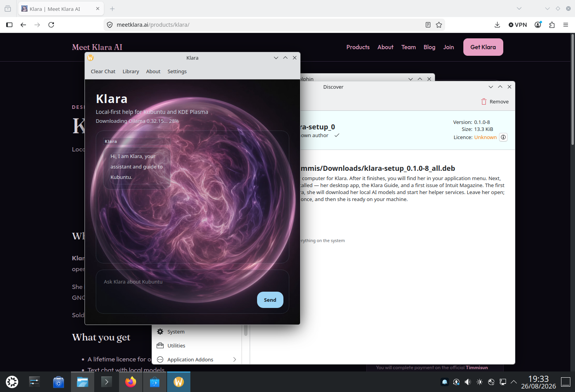Minimize the Dolphin window behind Discover
This screenshot has height=392, width=575.
[411, 79]
